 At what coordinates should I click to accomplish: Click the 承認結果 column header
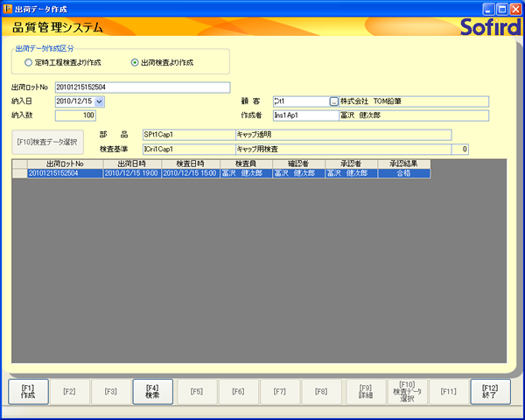(403, 164)
